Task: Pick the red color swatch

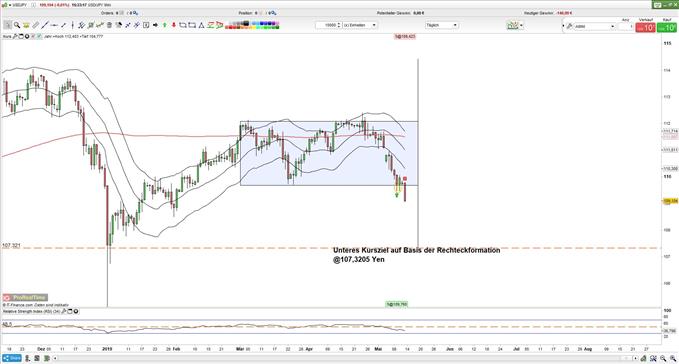Action: 230,27
